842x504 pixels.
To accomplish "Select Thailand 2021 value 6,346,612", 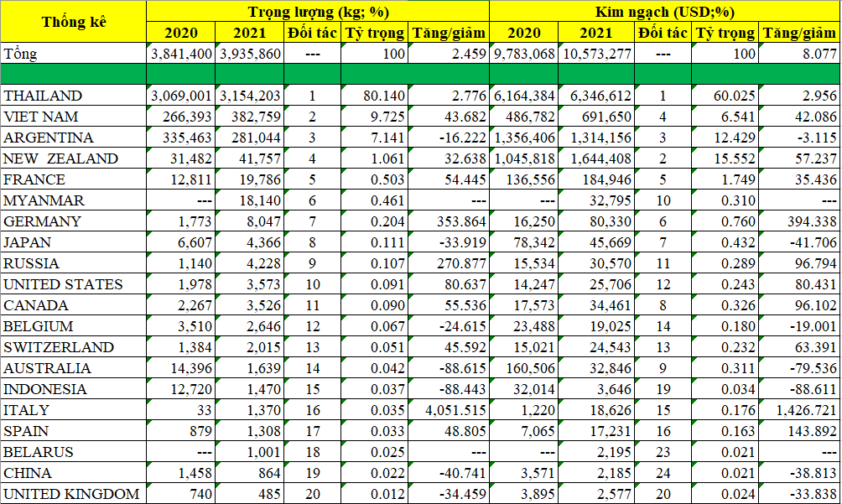I will (596, 96).
